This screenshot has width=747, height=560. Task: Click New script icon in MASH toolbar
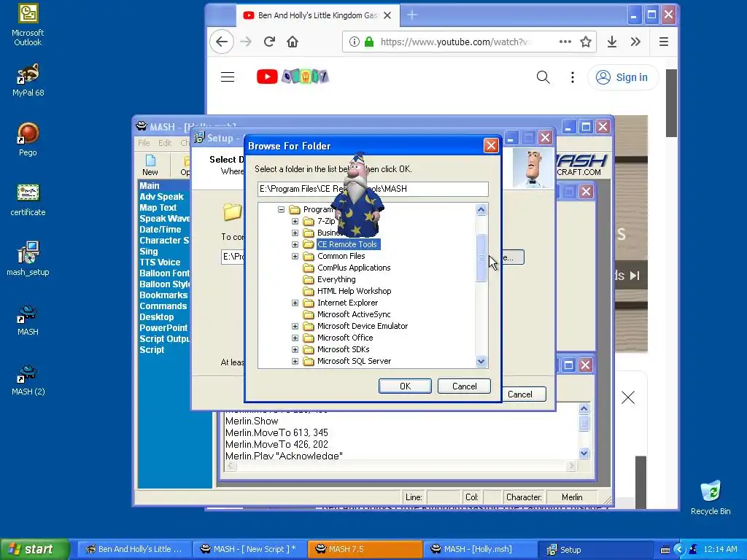click(x=150, y=166)
